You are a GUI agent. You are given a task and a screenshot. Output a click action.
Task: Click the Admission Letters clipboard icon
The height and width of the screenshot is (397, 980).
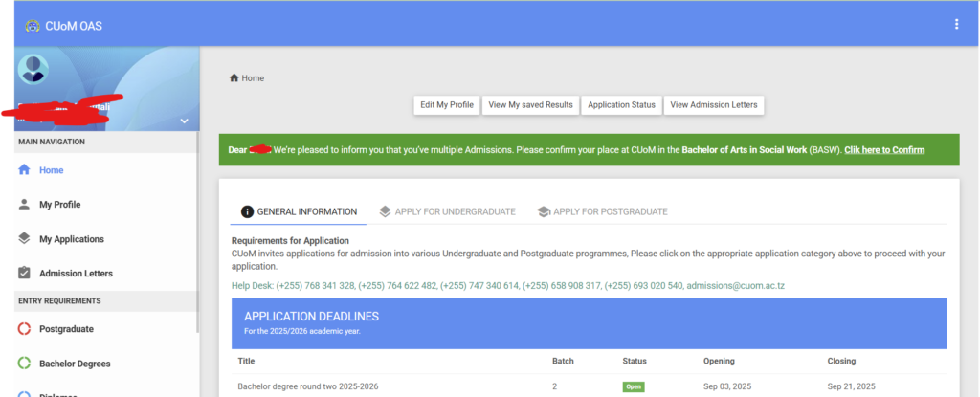click(25, 274)
